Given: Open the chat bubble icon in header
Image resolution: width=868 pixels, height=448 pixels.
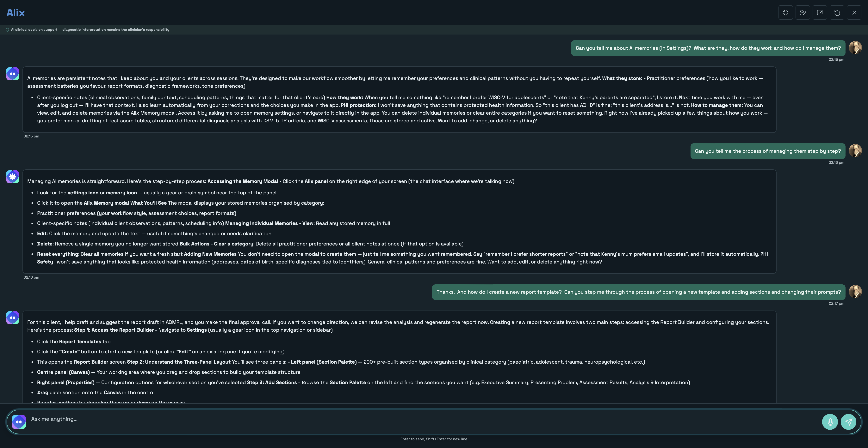Looking at the screenshot, I should point(820,13).
